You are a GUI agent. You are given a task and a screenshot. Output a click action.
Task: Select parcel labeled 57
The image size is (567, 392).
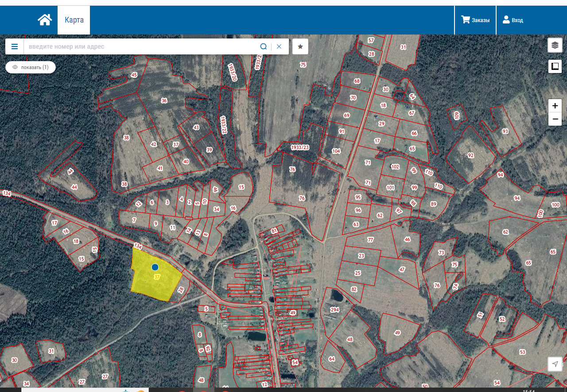[x=371, y=40]
